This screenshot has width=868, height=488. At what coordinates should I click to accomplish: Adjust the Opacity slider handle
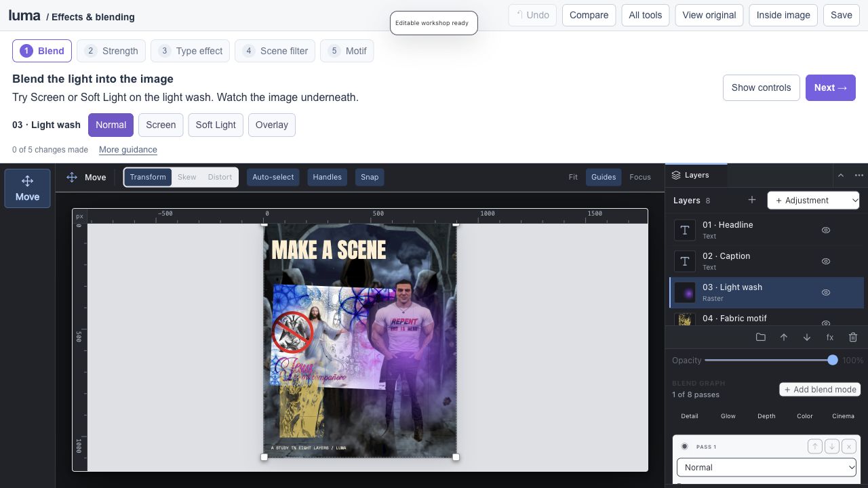point(832,360)
